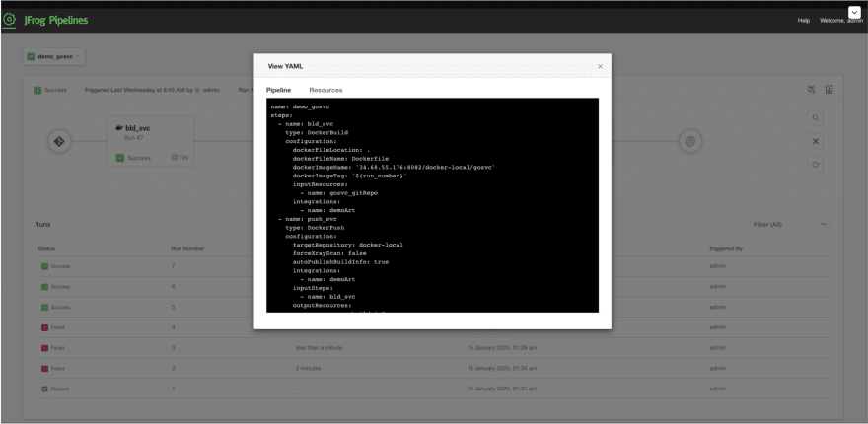This screenshot has width=868, height=424.
Task: Switch to the Resources tab
Action: 325,90
